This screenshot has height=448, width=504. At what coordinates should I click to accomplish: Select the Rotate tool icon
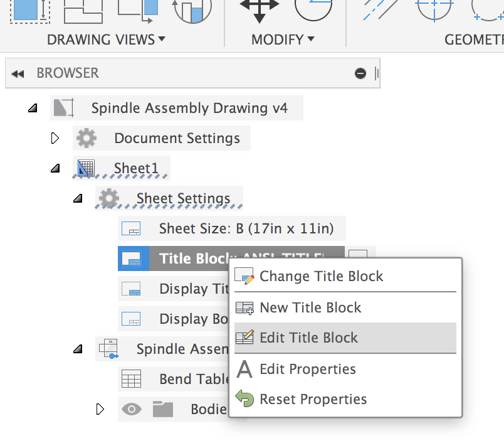coord(313,10)
